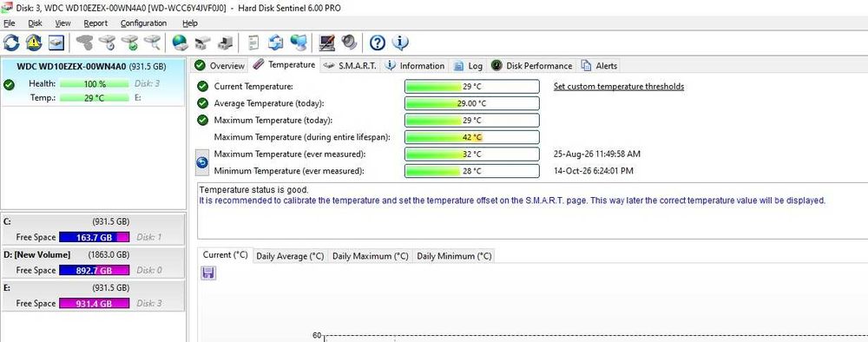Click the globe with monitor toolbar icon
Screen dimensions: 868x342
point(299,43)
